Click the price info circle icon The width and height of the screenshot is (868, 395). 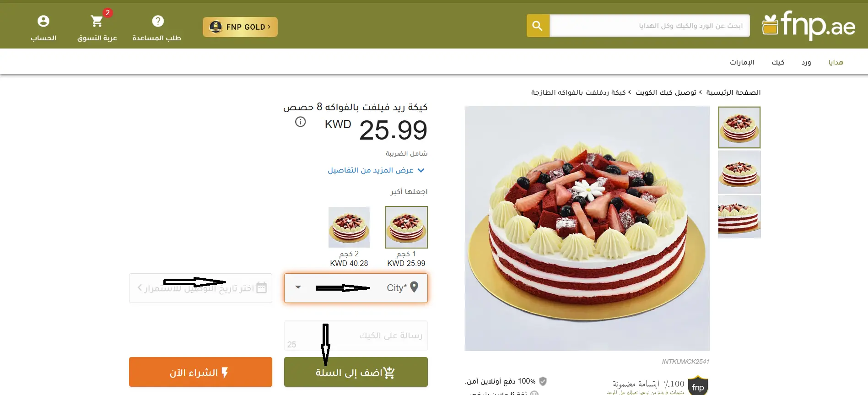300,122
